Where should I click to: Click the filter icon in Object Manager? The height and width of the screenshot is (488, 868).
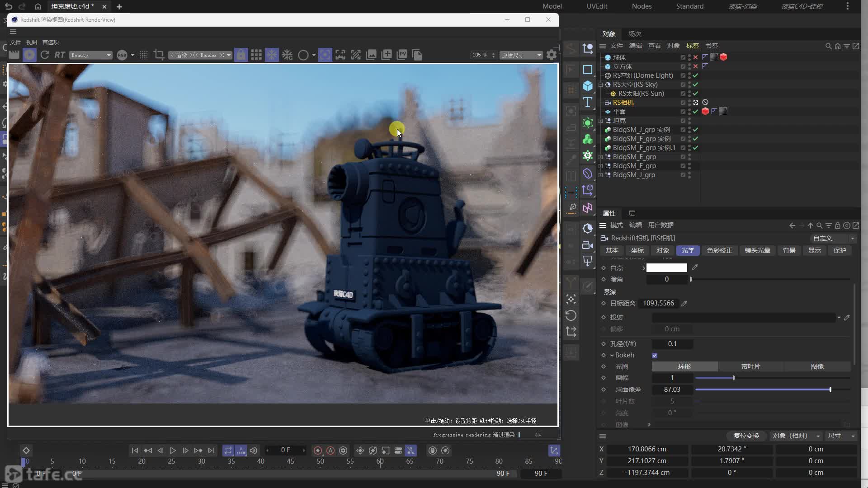pyautogui.click(x=847, y=46)
